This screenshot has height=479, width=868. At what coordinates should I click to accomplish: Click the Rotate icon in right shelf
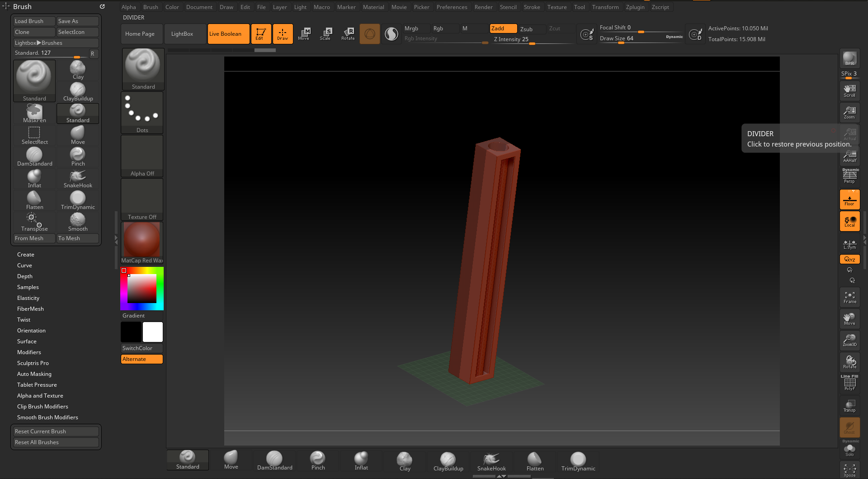(x=849, y=362)
